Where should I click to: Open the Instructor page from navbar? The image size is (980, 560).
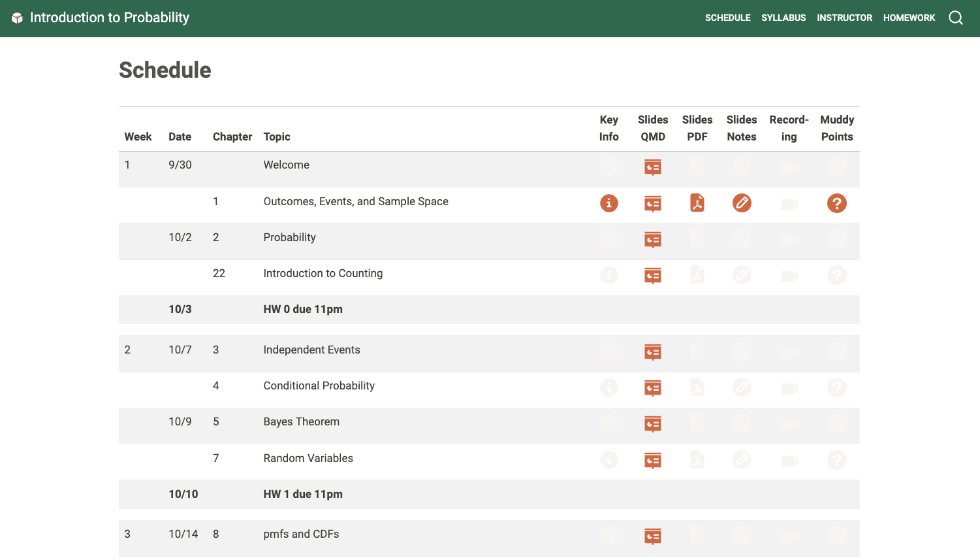click(844, 18)
